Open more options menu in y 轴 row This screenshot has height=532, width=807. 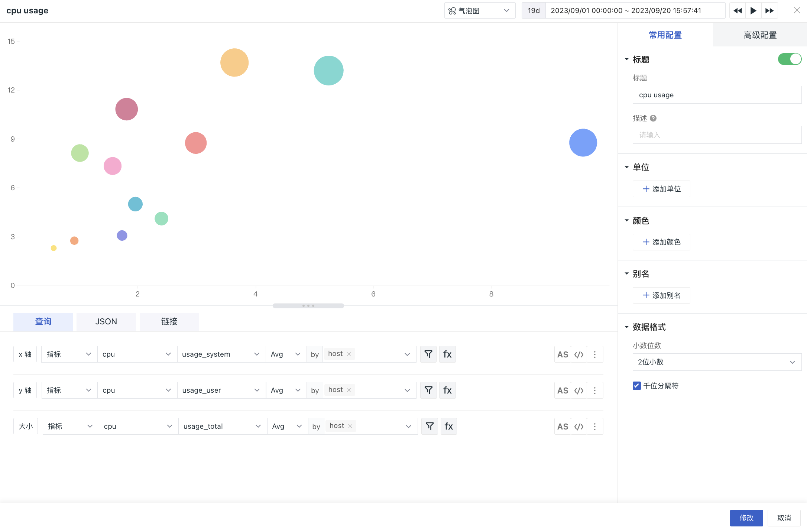pyautogui.click(x=595, y=390)
